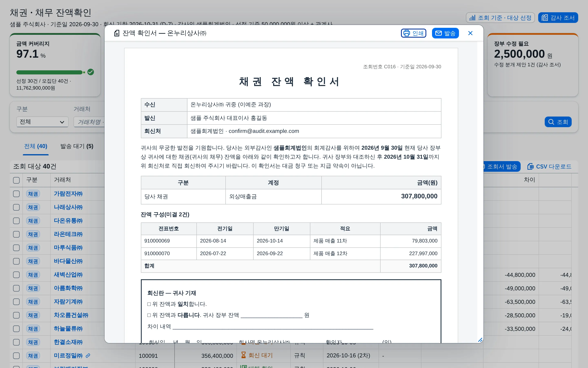Click the 발송 send button in dialog
The height and width of the screenshot is (368, 588).
pos(445,33)
